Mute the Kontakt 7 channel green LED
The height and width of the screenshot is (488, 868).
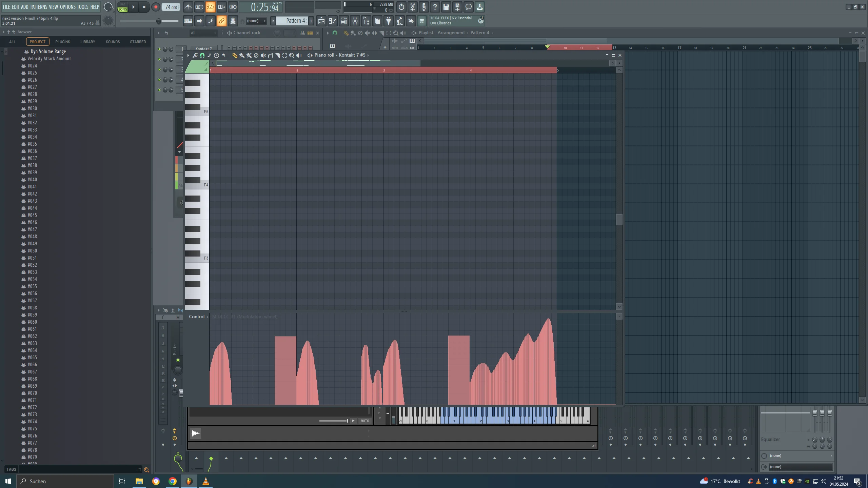[159, 49]
